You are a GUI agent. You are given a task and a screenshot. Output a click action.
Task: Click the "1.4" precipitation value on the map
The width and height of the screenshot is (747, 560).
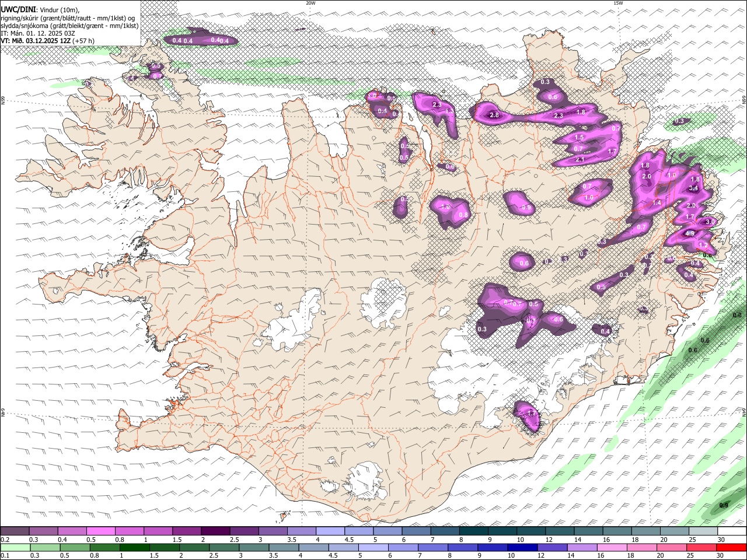tap(657, 202)
